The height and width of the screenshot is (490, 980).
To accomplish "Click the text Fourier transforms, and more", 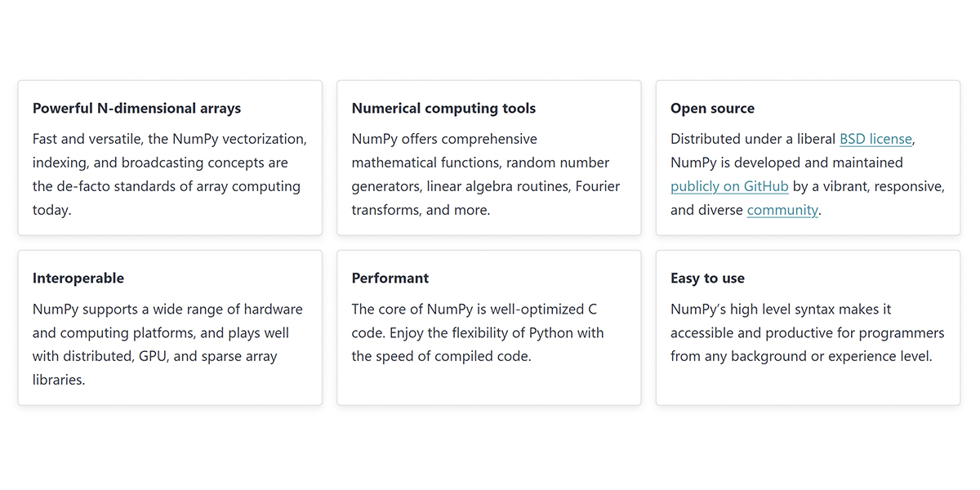I will pos(486,198).
